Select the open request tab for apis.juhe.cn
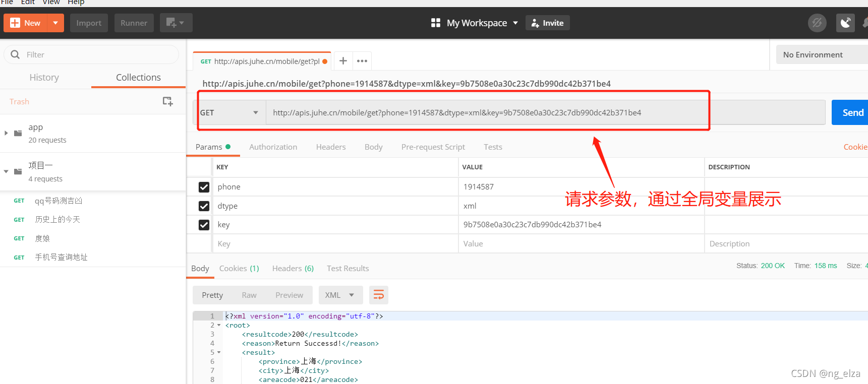 click(x=262, y=61)
